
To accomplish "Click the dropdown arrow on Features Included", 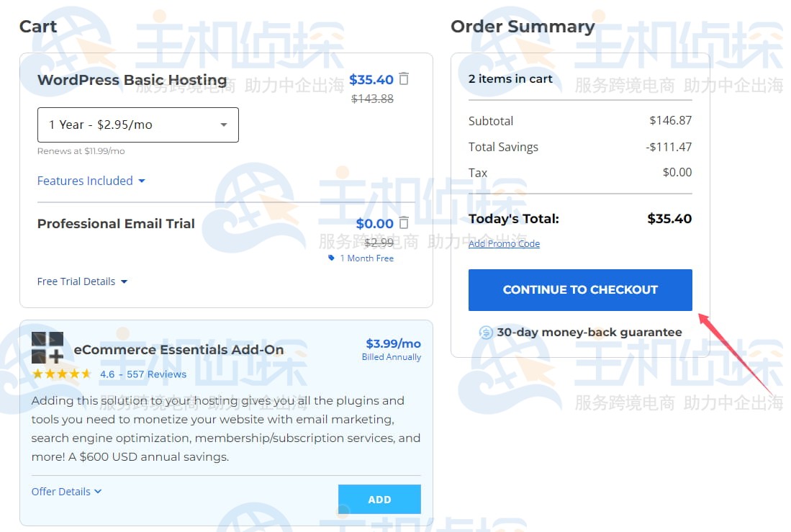I will (140, 181).
